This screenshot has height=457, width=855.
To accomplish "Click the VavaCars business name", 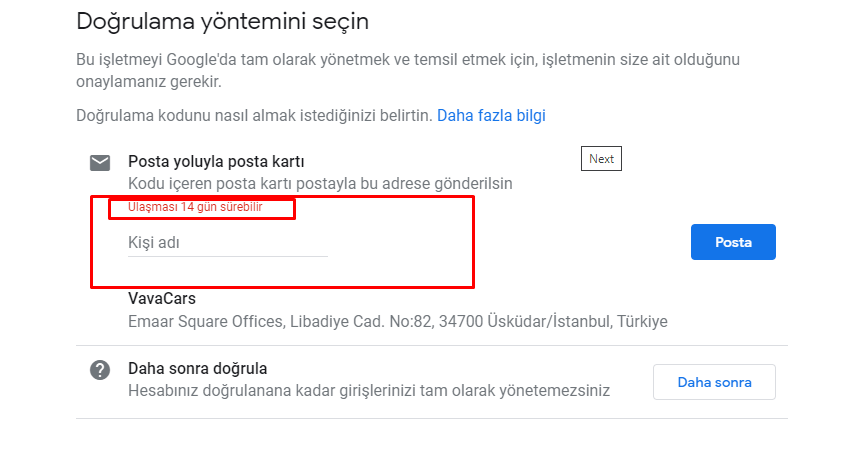I will click(162, 298).
